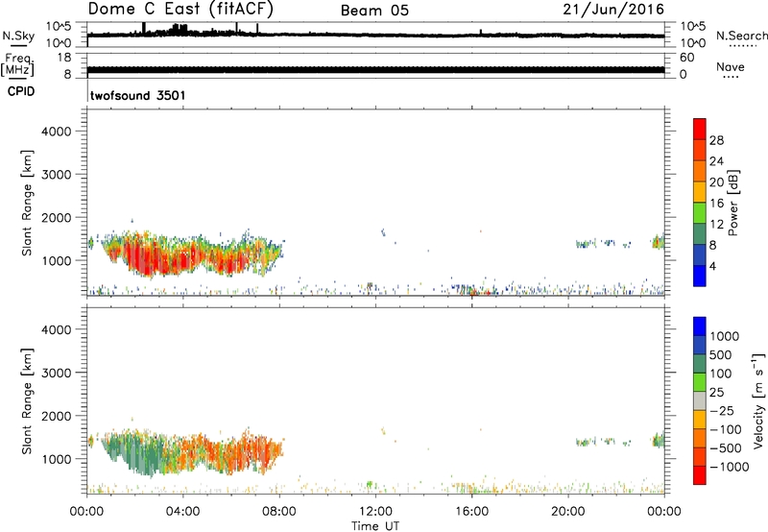Screen dimensions: 768x532
Task: Pick the gray segment of Velocity colorbar
Action: (700, 400)
